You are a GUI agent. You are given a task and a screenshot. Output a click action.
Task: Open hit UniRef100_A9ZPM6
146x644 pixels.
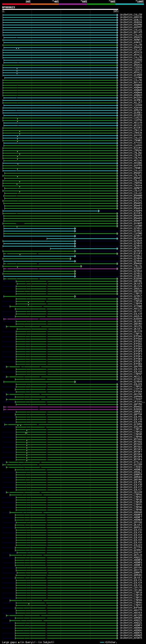point(131,25)
